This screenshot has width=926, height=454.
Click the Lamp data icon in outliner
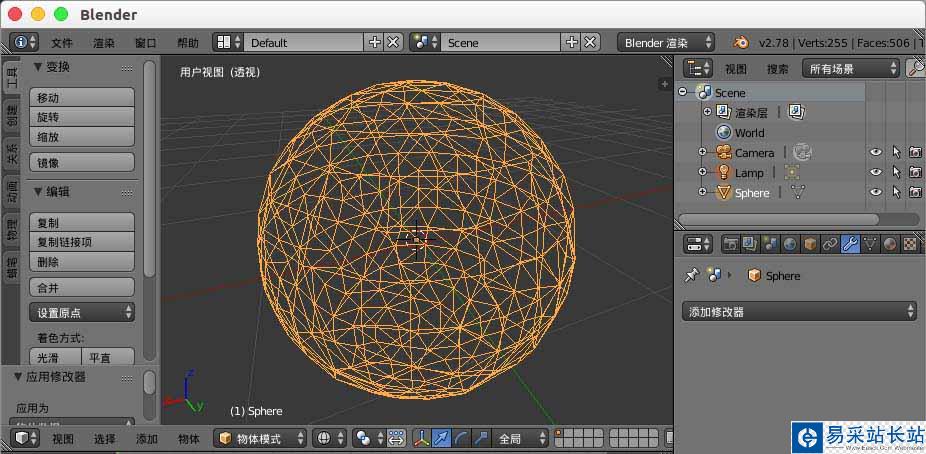pos(792,172)
